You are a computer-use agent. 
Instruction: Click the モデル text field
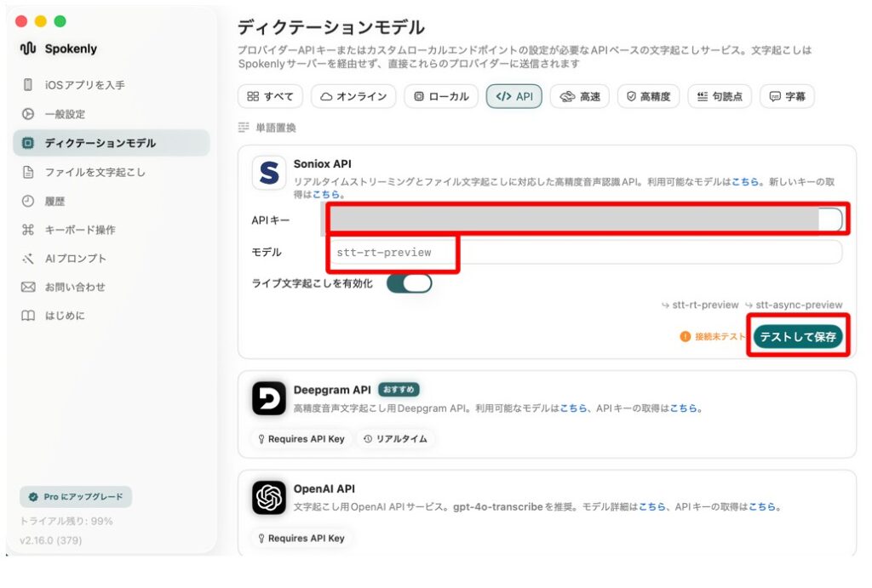pos(584,253)
